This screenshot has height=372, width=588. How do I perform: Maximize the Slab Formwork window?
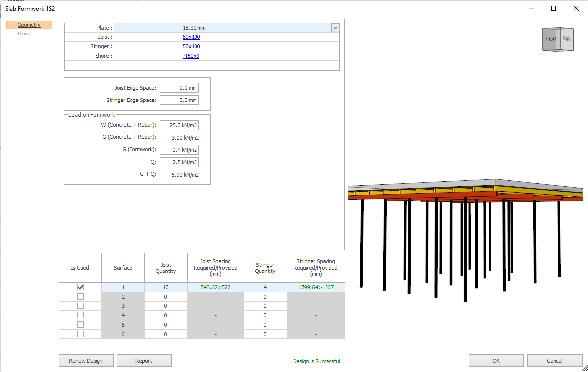(554, 8)
